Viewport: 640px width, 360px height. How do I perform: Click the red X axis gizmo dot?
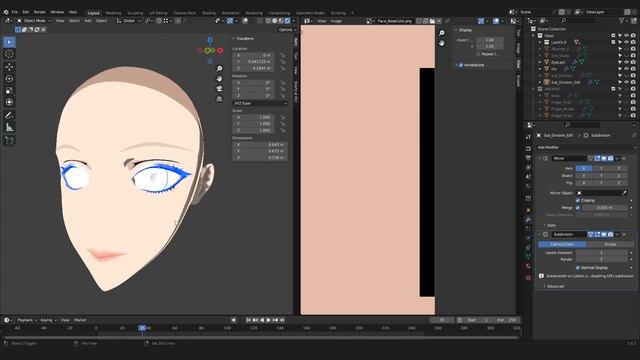220,51
